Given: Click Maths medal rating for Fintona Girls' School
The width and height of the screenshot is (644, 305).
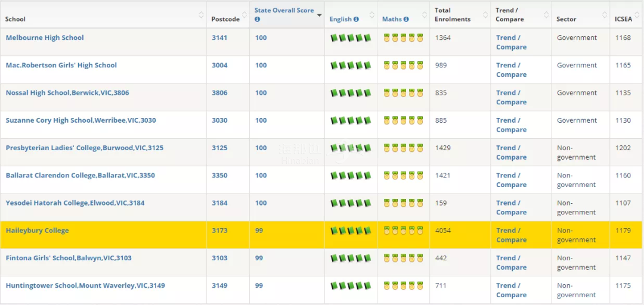Looking at the screenshot, I should tap(403, 258).
